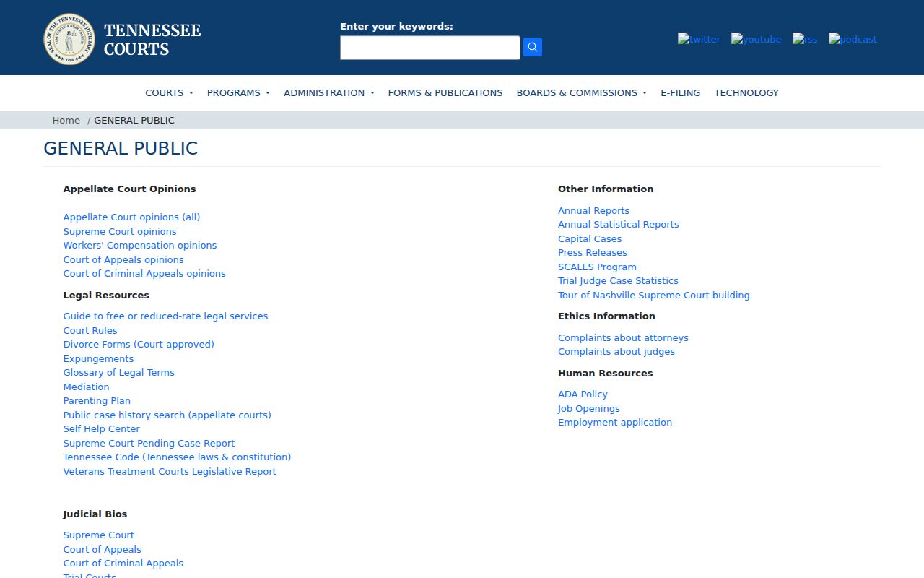
Task: Open the E-FILING menu item
Action: [681, 92]
